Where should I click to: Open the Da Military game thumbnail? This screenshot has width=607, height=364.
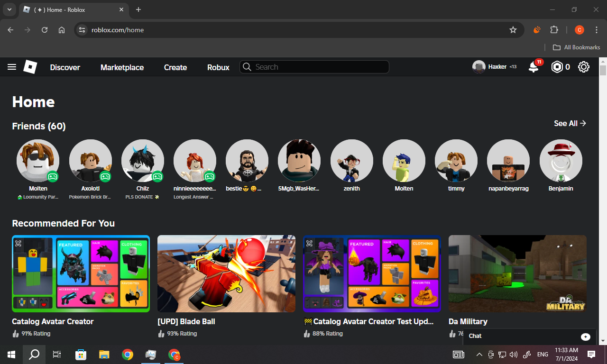(517, 274)
